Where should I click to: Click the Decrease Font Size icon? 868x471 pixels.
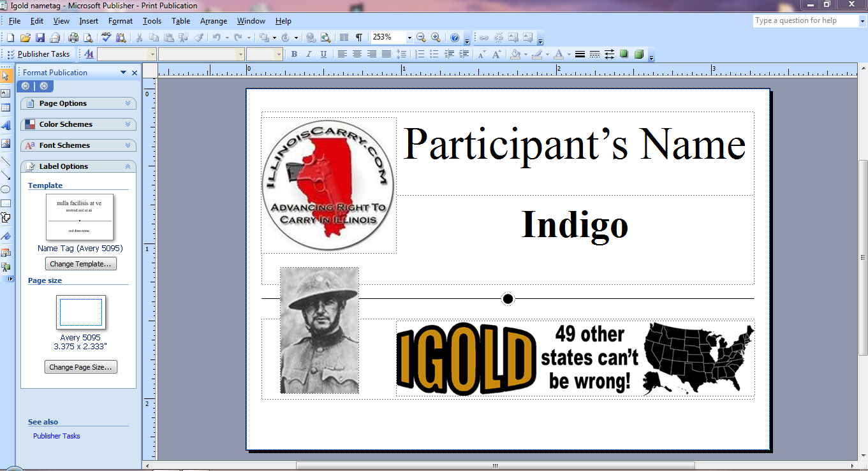pyautogui.click(x=482, y=54)
